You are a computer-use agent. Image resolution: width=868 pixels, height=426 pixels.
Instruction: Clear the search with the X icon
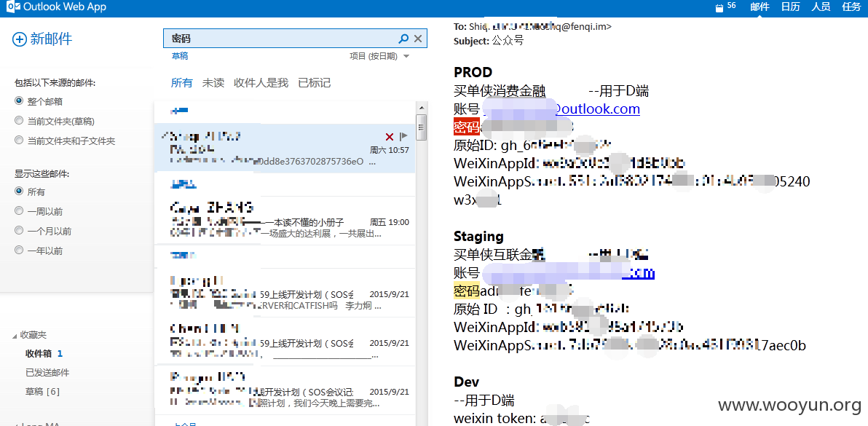click(418, 38)
